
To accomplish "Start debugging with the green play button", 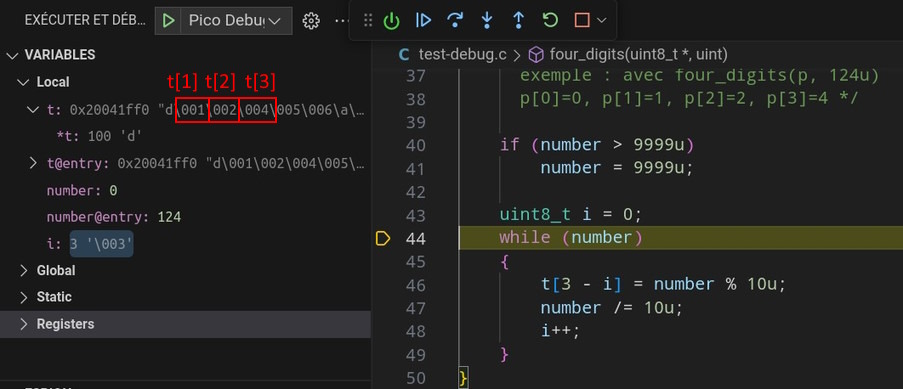I will [168, 21].
